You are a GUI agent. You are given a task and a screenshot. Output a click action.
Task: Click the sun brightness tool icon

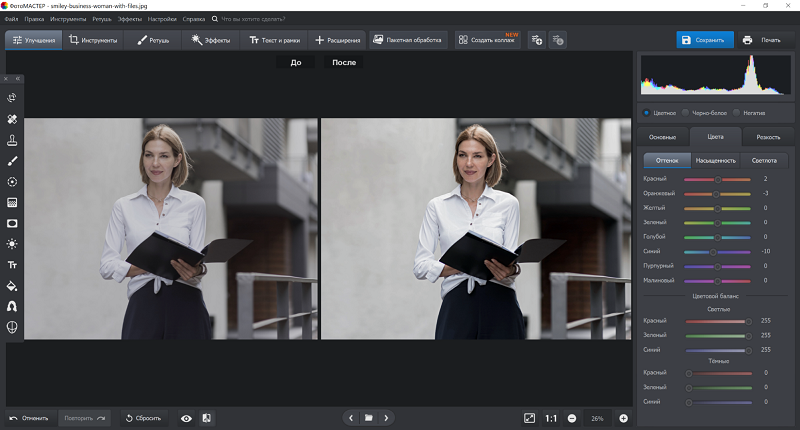(x=12, y=244)
